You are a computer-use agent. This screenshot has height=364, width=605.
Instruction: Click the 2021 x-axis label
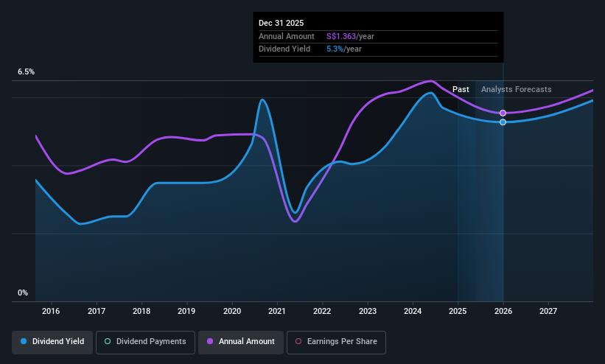pyautogui.click(x=277, y=311)
